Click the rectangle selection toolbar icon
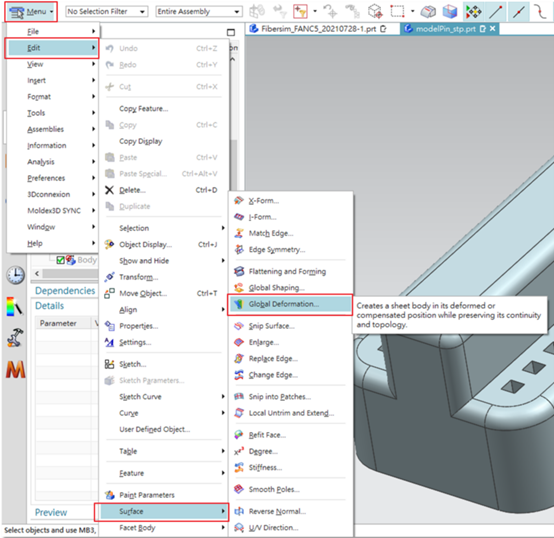 [x=397, y=11]
